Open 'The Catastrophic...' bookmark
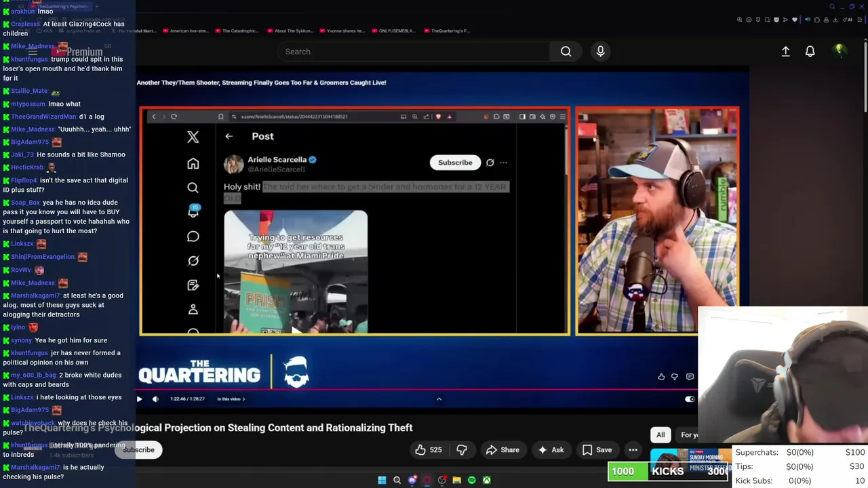This screenshot has width=868, height=488. (x=237, y=30)
